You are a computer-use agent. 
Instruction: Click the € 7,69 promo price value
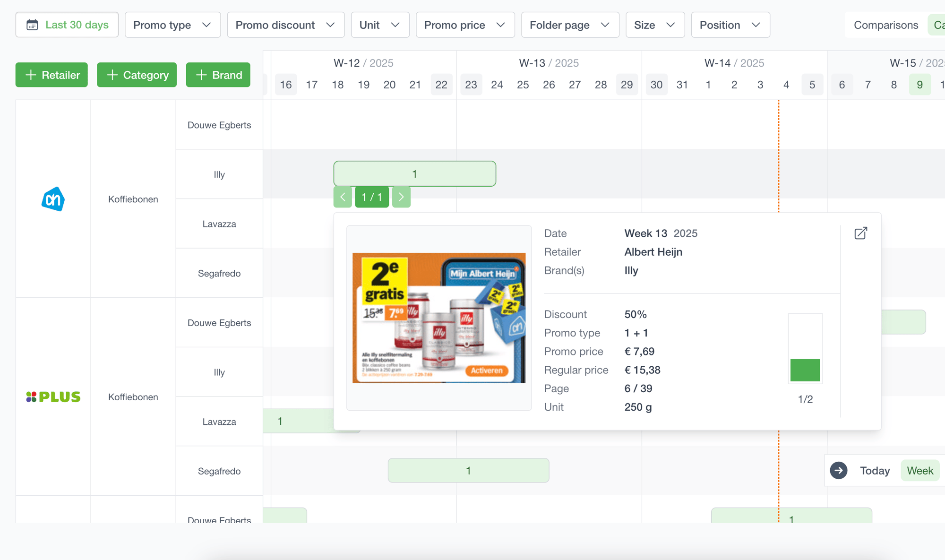(x=639, y=352)
